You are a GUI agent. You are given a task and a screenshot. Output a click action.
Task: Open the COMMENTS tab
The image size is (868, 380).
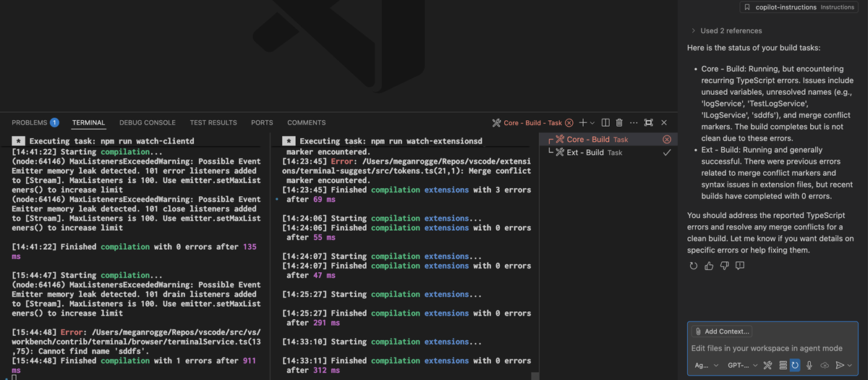tap(307, 122)
